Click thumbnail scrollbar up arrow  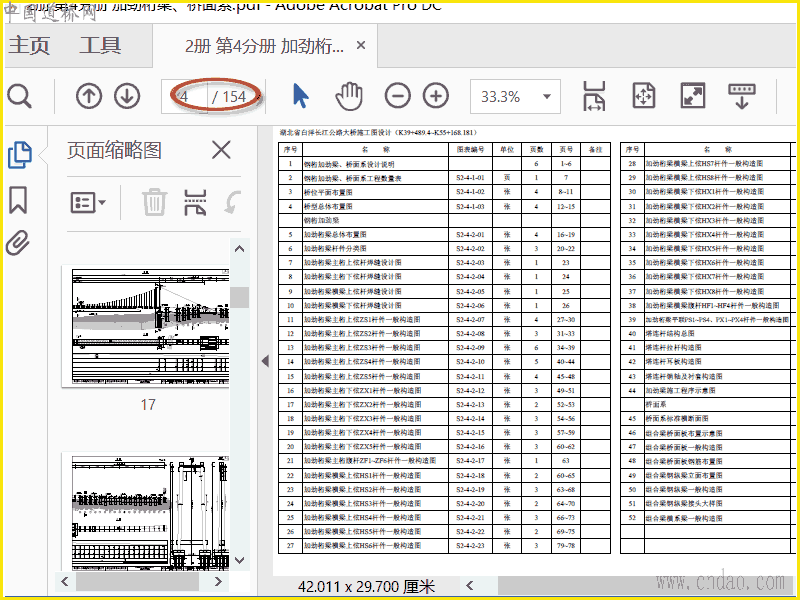pos(239,249)
